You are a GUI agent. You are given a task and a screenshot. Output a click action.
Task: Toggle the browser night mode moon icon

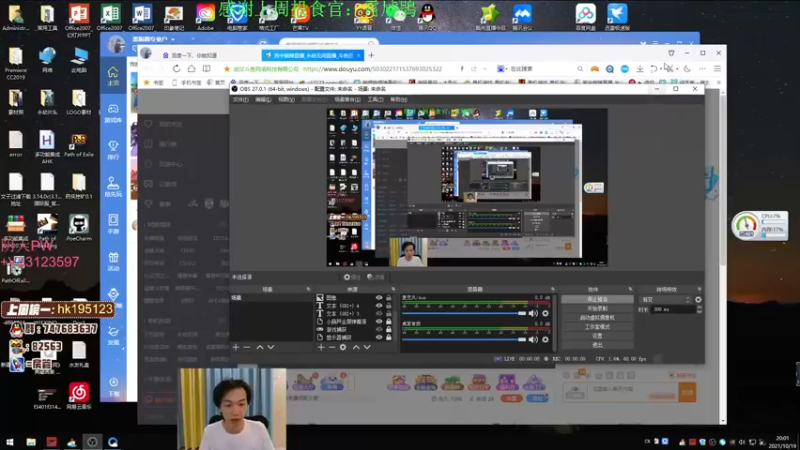point(687,68)
